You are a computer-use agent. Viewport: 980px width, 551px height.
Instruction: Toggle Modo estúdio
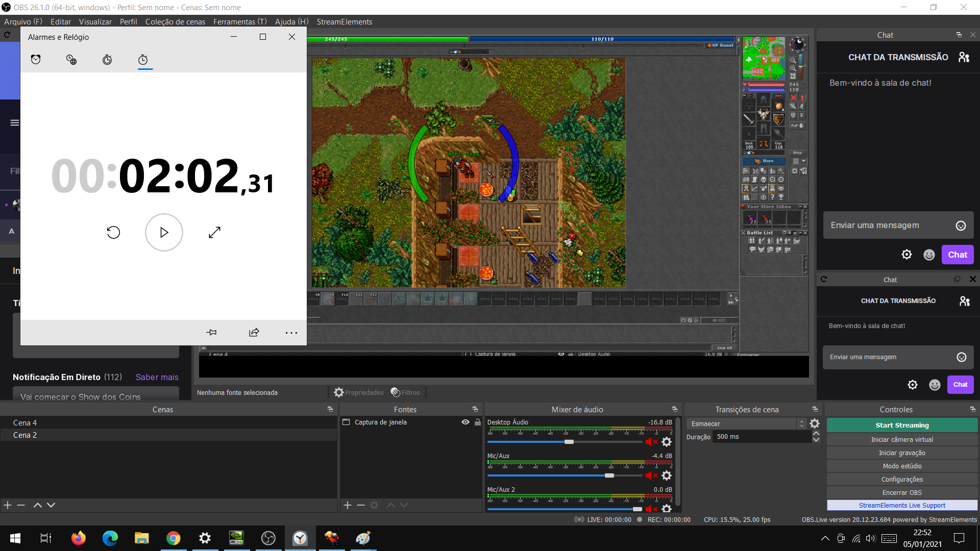pos(902,466)
